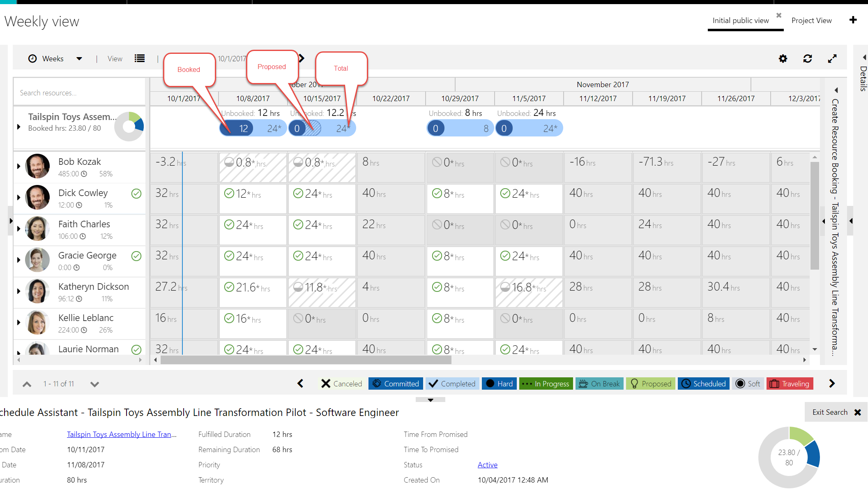The width and height of the screenshot is (868, 499).
Task: Expand Bob Kozak's resource row
Action: (x=19, y=166)
